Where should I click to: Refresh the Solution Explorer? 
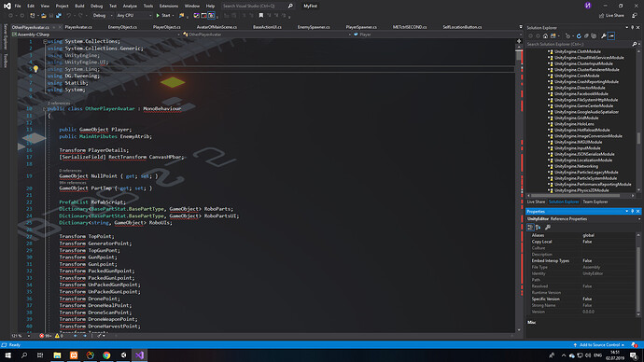[x=579, y=36]
